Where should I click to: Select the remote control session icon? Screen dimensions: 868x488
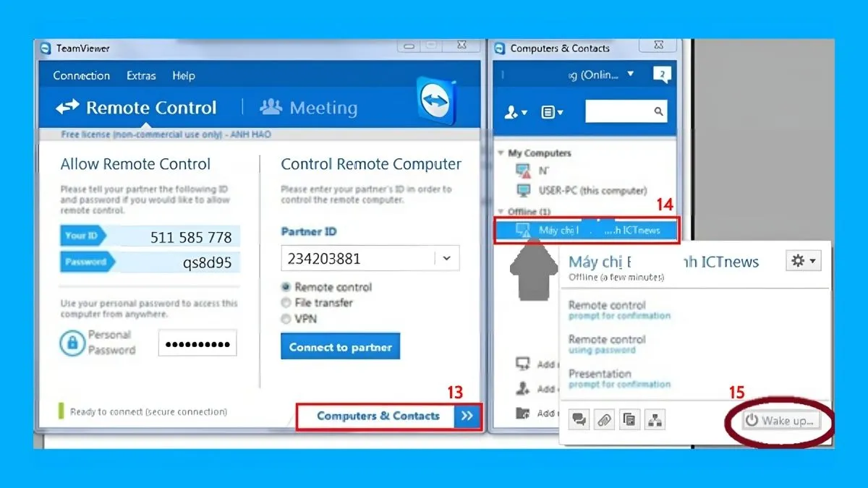tap(629, 419)
